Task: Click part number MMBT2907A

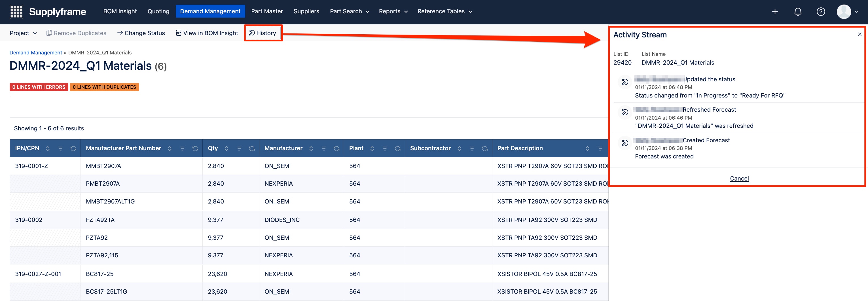Action: (103, 166)
